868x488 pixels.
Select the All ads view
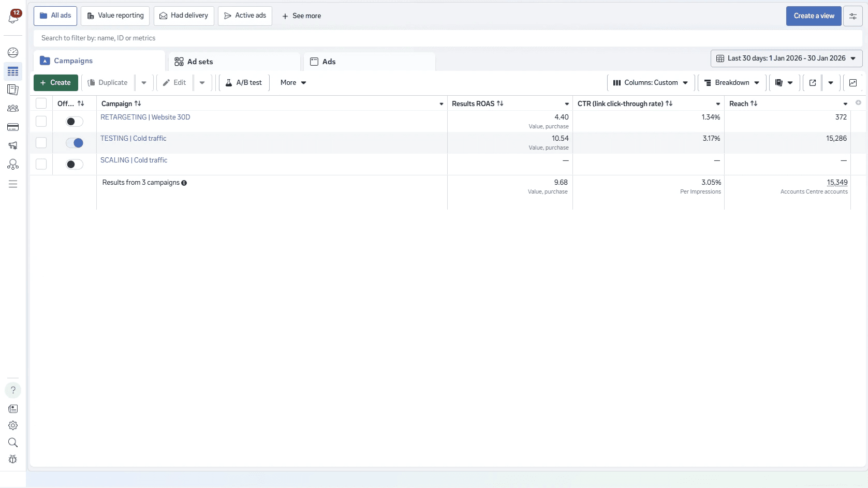point(55,16)
